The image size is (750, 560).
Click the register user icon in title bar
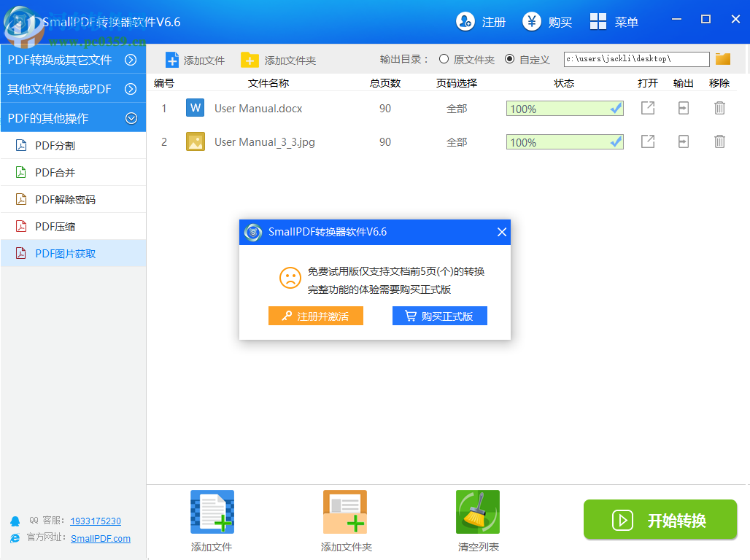point(465,22)
